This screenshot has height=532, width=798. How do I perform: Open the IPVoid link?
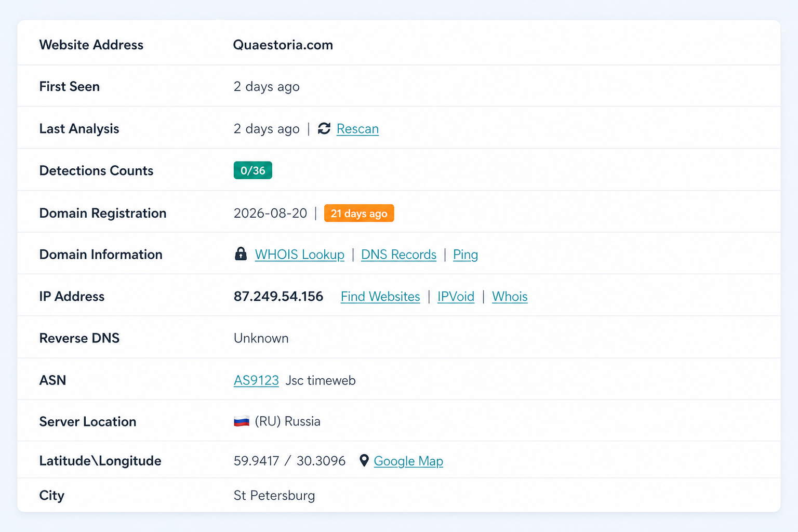[x=456, y=296]
